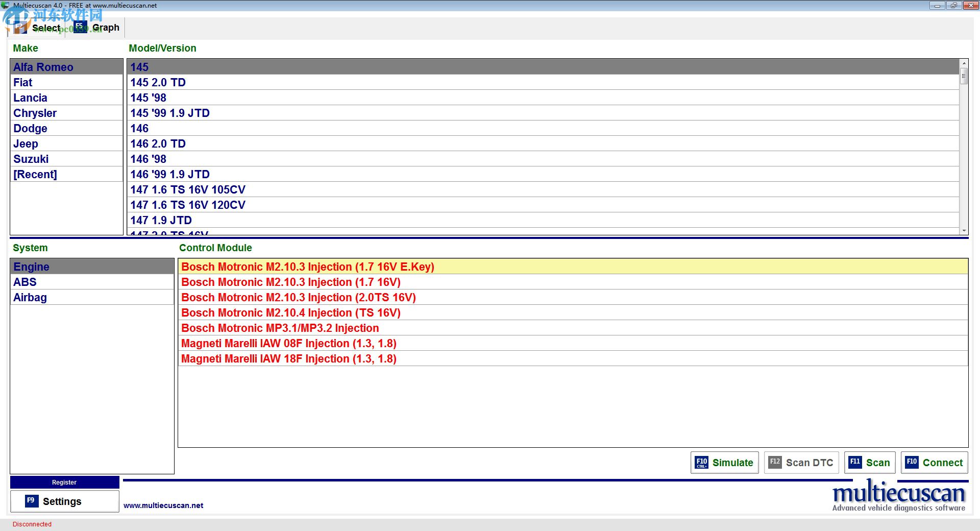Select Magneti Marelli IAW 18F Injection
980x531 pixels.
[x=573, y=358]
